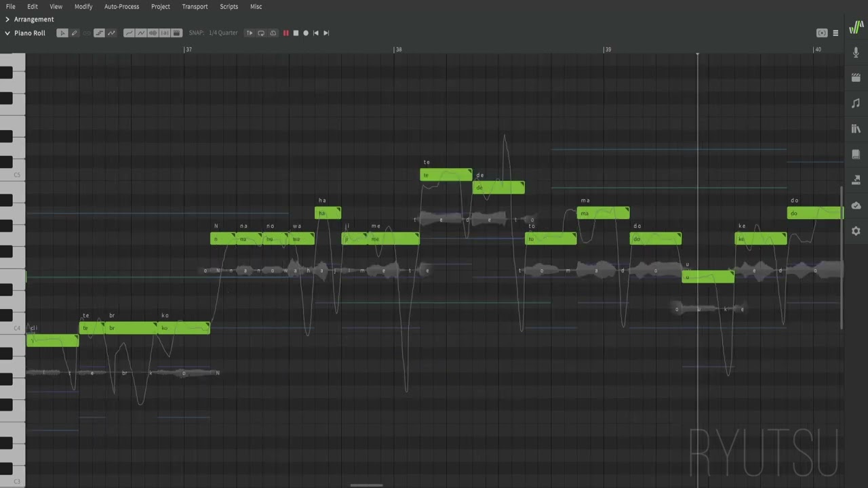
Task: Open the Transport menu
Action: pyautogui.click(x=195, y=6)
